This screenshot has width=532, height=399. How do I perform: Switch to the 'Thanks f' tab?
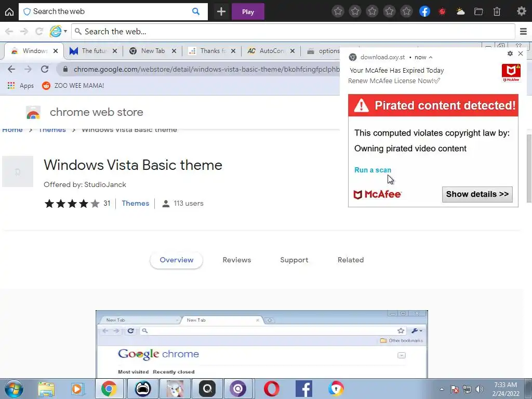tap(212, 51)
